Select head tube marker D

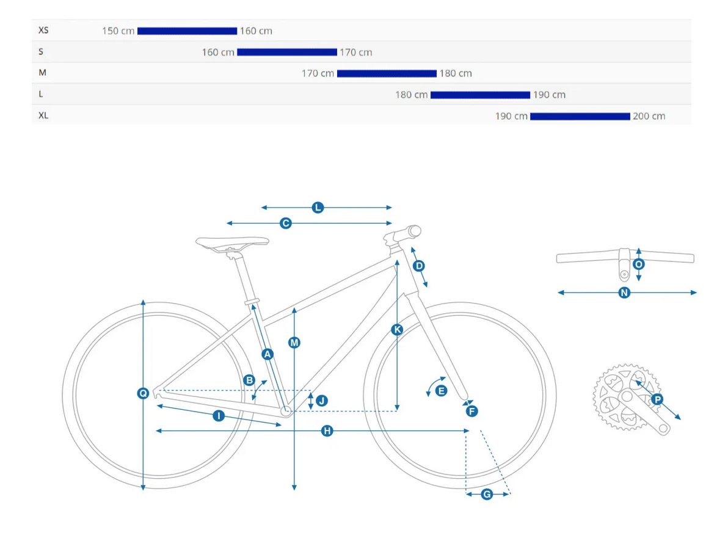[418, 266]
